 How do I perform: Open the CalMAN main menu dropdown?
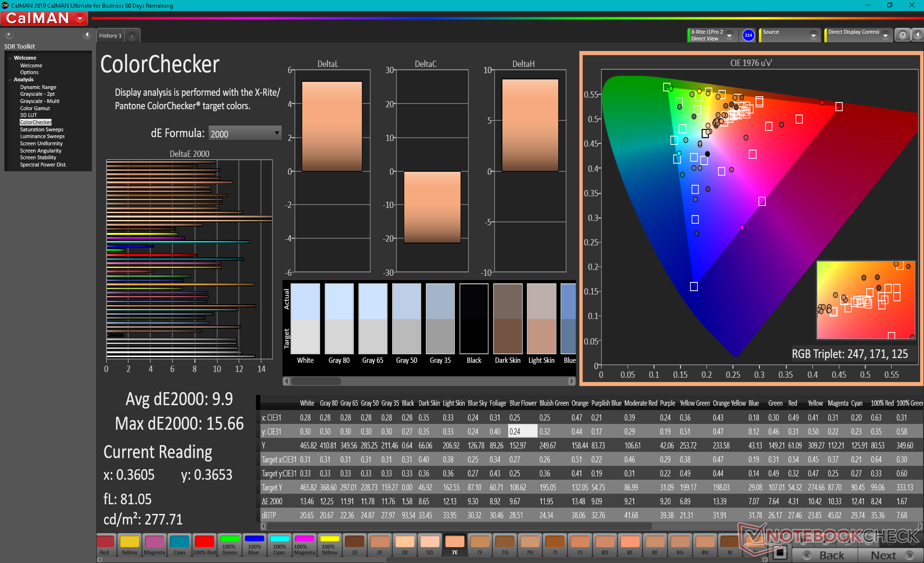pyautogui.click(x=80, y=18)
